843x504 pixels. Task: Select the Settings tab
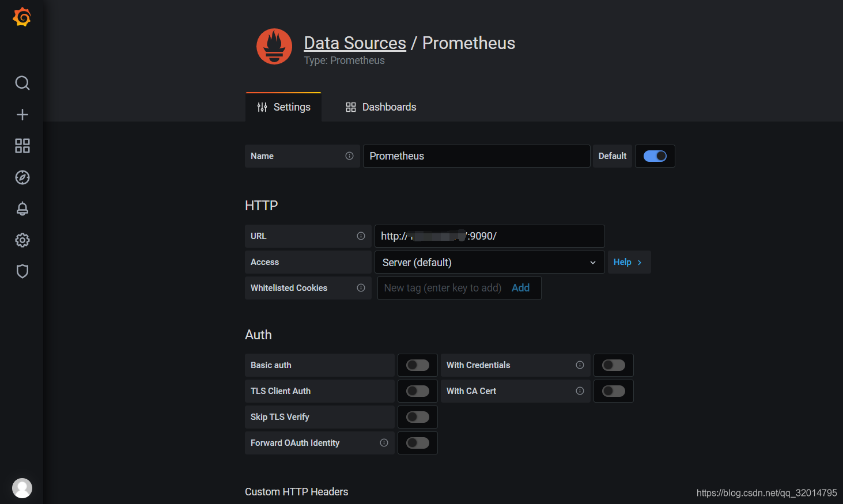pyautogui.click(x=283, y=107)
